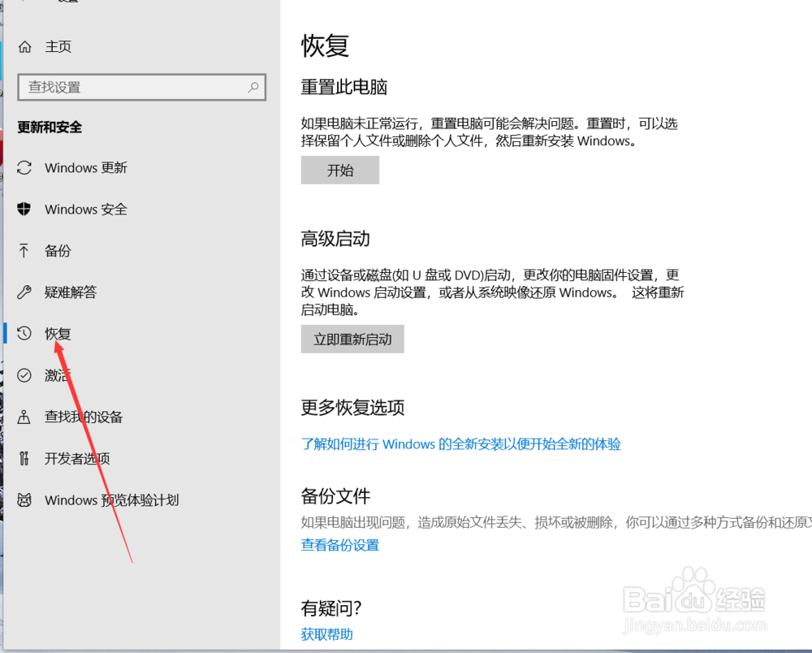812x653 pixels.
Task: Open 疑难解答 troubleshooting page
Action: (x=71, y=292)
